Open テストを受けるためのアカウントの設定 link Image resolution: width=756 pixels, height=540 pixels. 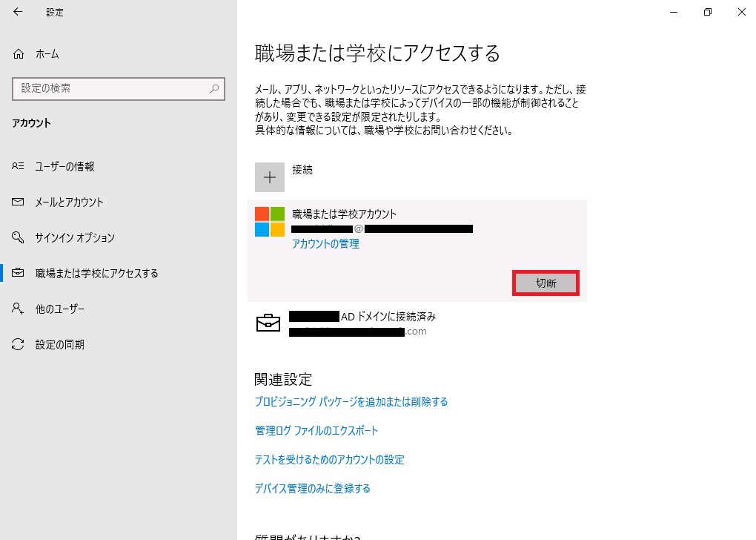click(x=329, y=460)
